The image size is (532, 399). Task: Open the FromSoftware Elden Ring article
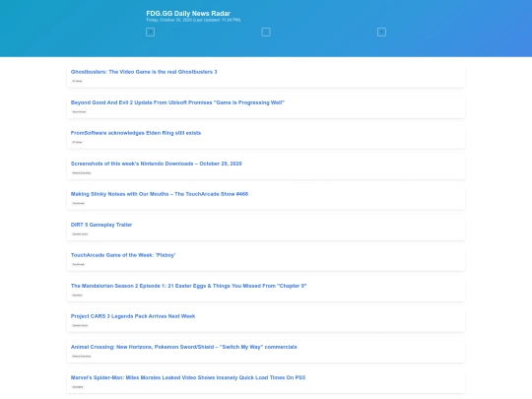[136, 133]
